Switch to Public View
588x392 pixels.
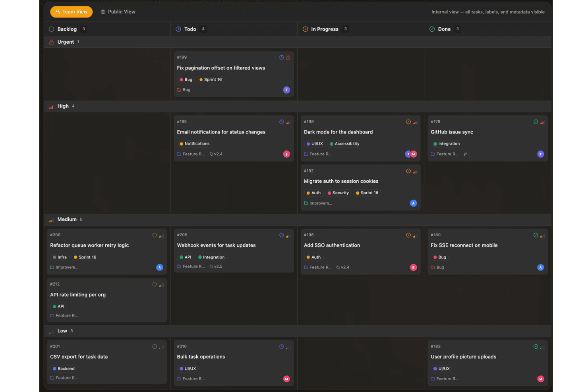pyautogui.click(x=118, y=12)
